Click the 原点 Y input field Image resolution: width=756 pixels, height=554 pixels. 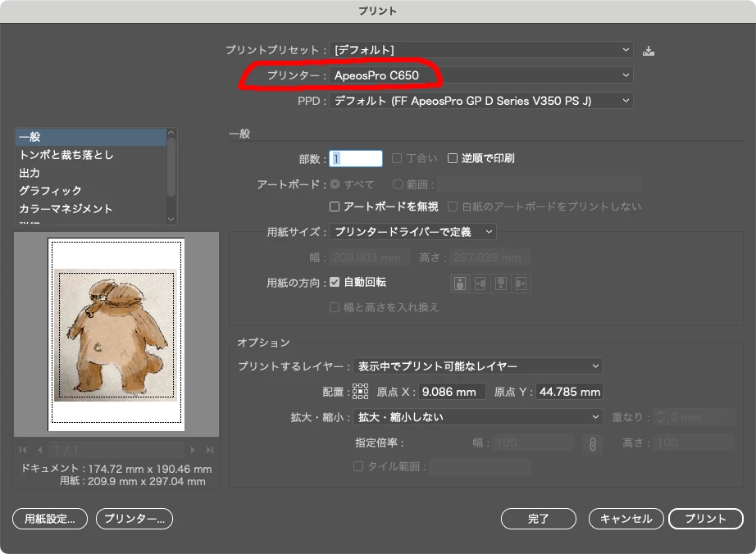click(569, 392)
